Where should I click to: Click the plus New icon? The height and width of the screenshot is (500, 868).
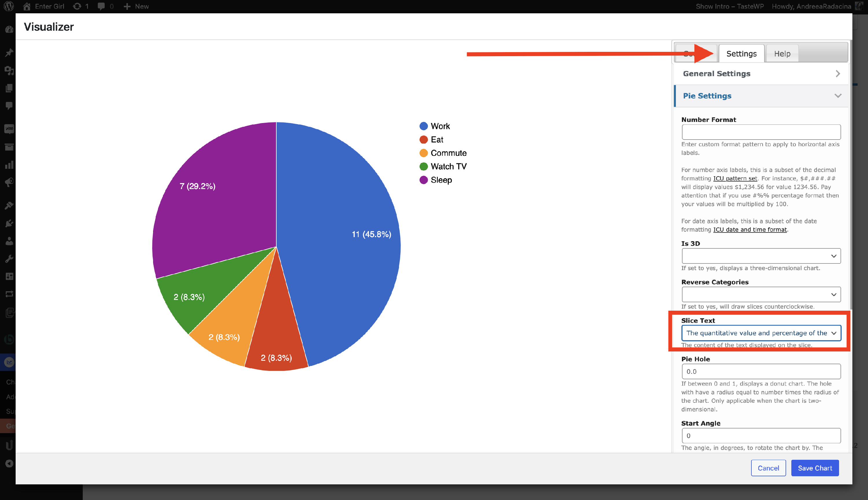[x=127, y=6]
